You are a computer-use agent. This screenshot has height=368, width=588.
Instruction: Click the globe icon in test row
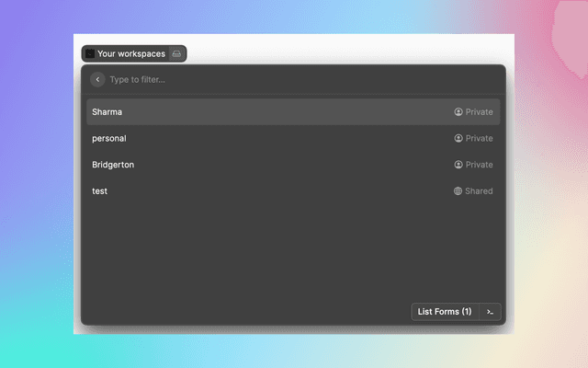(458, 191)
